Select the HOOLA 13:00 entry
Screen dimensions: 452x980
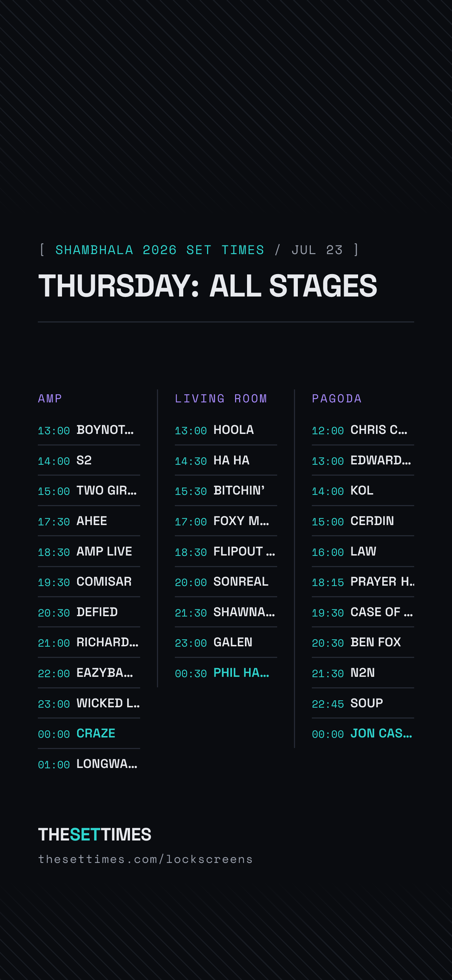click(226, 430)
